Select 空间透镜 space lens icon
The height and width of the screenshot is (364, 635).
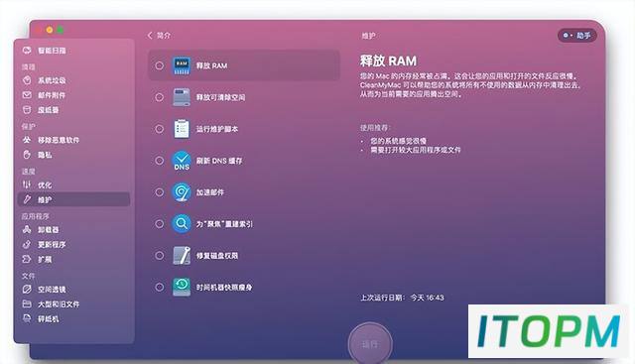point(27,289)
